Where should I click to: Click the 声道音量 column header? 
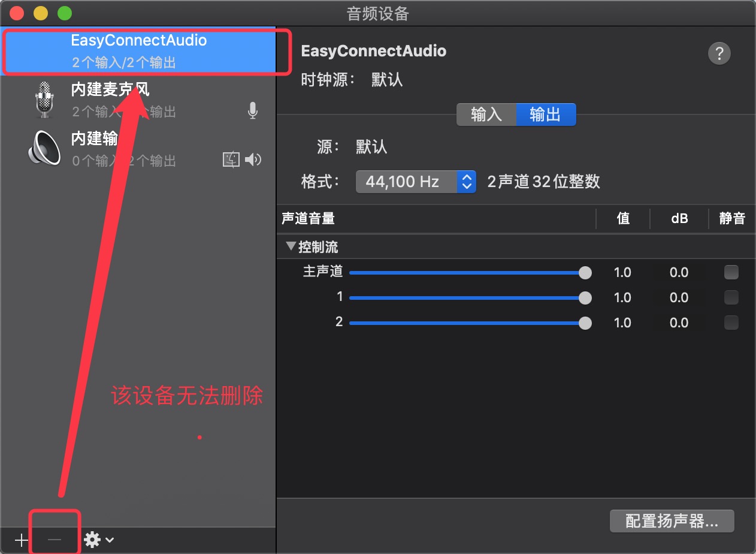308,219
